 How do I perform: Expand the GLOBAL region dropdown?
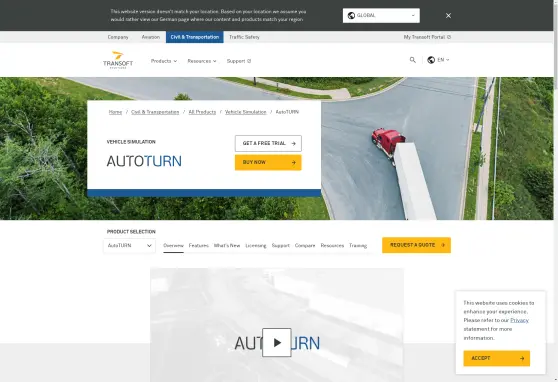point(381,16)
